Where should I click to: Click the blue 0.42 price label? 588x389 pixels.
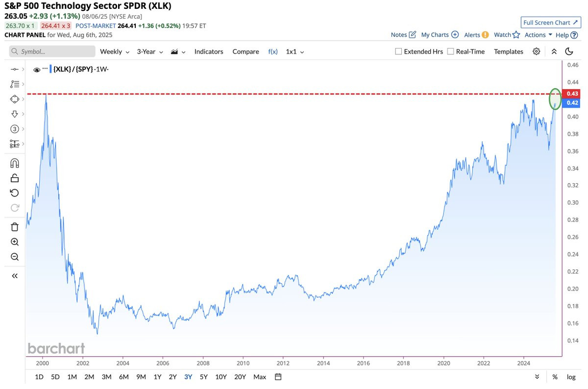coord(572,102)
